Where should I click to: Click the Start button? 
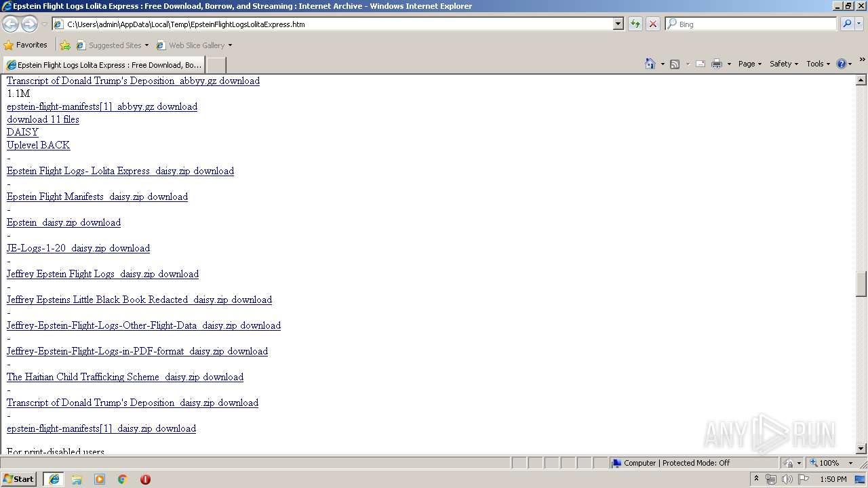tap(19, 479)
